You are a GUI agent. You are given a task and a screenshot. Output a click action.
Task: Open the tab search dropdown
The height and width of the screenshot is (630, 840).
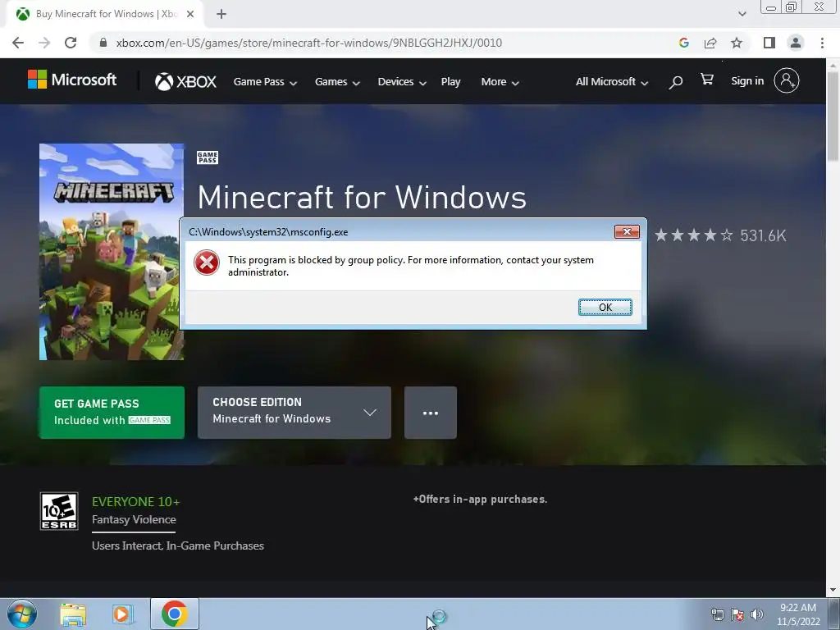pyautogui.click(x=742, y=14)
